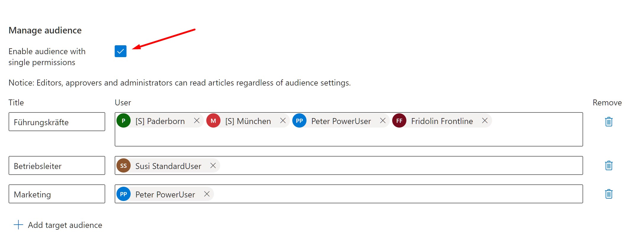
Task: Click the PP avatar in Marketing row
Action: point(124,194)
